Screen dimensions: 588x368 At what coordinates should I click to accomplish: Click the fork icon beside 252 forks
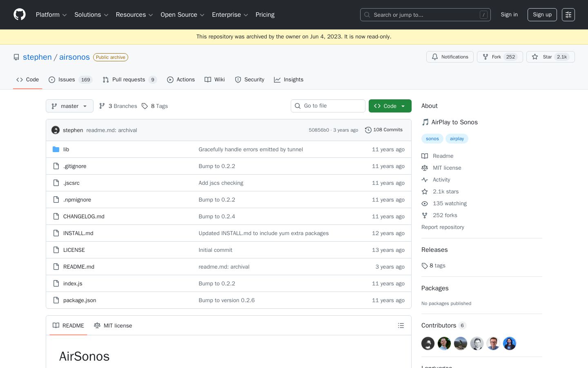point(425,215)
